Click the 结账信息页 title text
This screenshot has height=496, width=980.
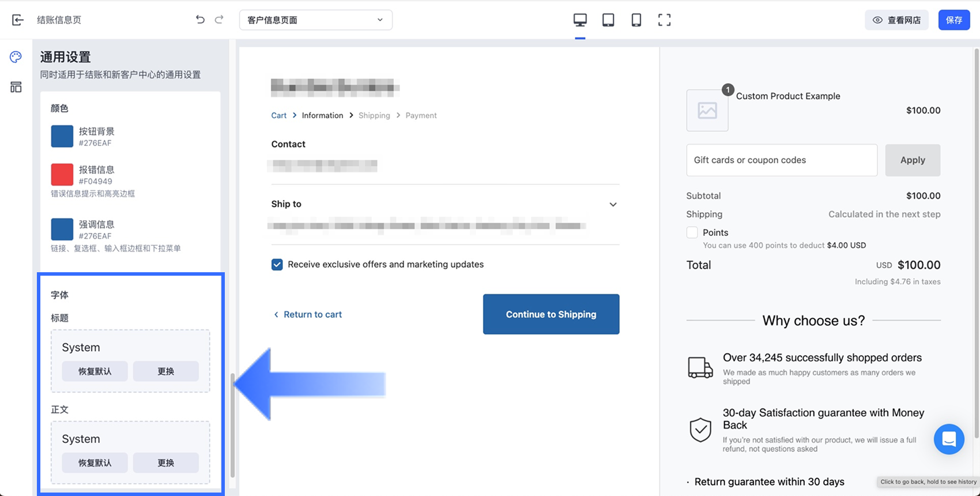[x=59, y=20]
